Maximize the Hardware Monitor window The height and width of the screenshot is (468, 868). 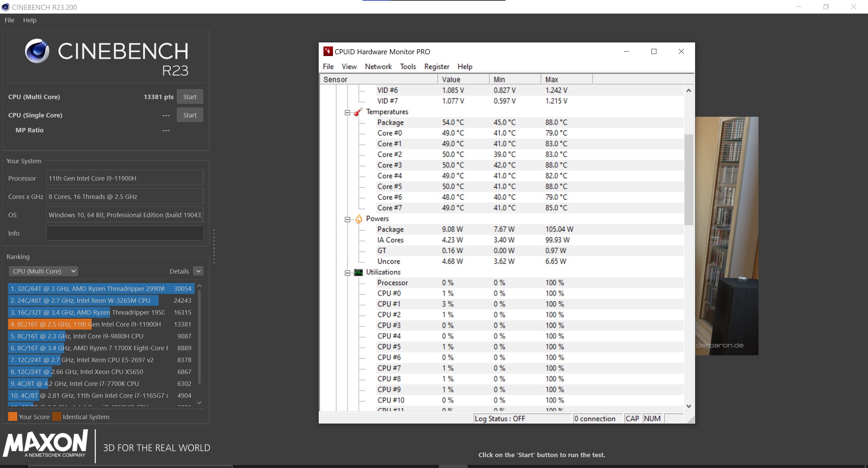click(x=654, y=52)
